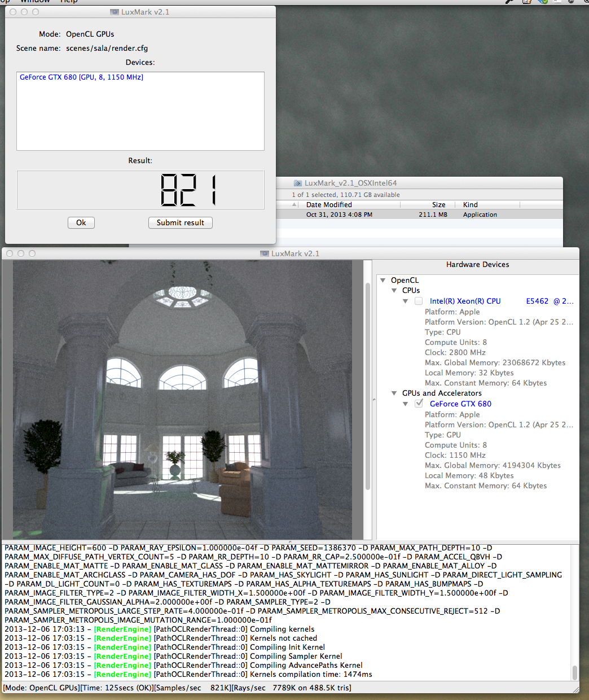Click 'Type: GPU' row in device tree
Screen dimensions: 589x700
pyautogui.click(x=442, y=435)
